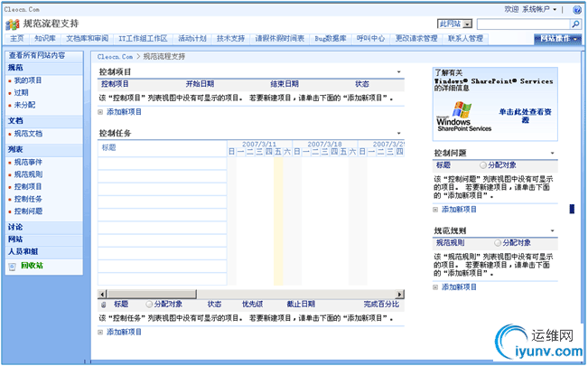Viewport: 588px width, 366px height.
Task: Sort by 截止日期 column header
Action: [301, 304]
